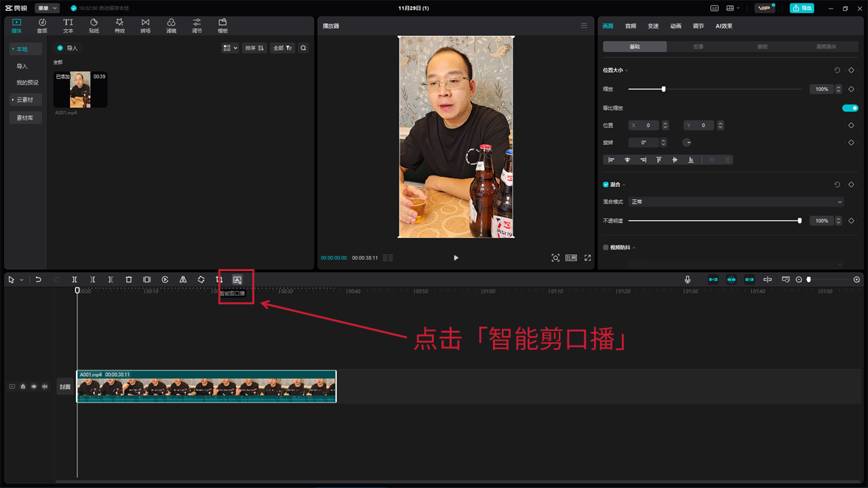Open the 音频 audio panel
The height and width of the screenshot is (488, 868).
click(x=42, y=26)
